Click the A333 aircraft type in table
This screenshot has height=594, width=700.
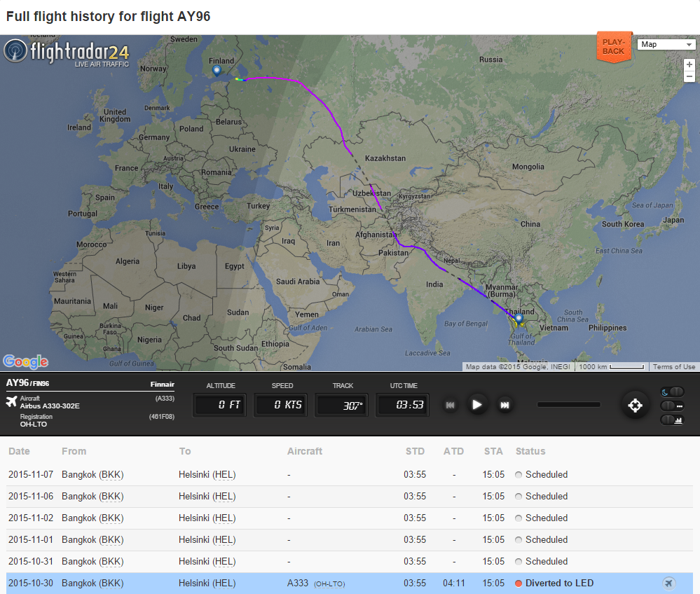298,583
